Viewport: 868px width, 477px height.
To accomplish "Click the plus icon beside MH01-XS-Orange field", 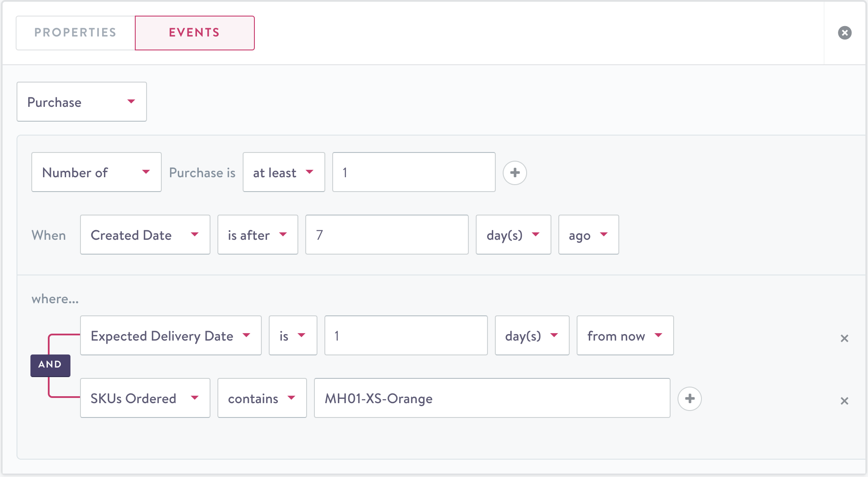I will (690, 399).
